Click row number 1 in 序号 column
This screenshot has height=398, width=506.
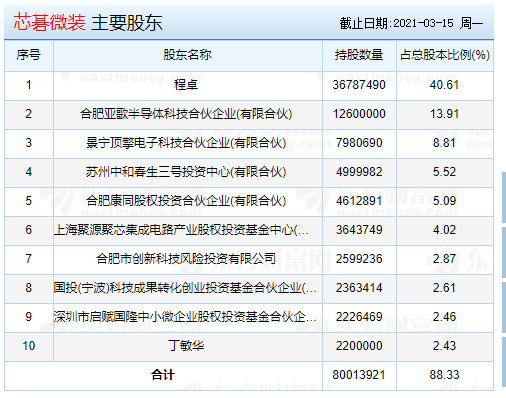(29, 85)
